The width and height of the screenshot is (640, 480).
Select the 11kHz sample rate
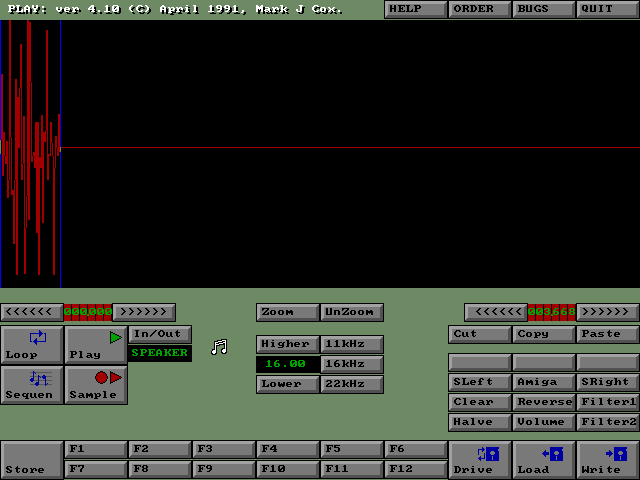[351, 344]
